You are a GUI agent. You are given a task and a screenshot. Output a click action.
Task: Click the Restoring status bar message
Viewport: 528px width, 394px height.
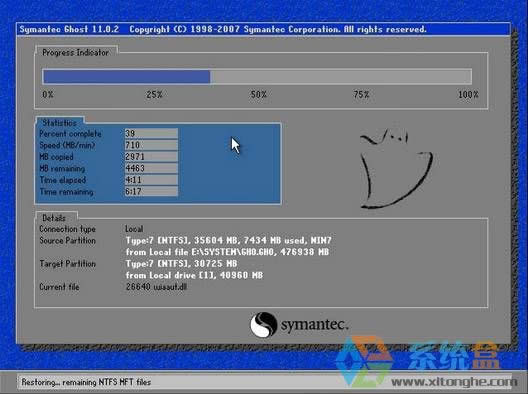click(x=86, y=382)
